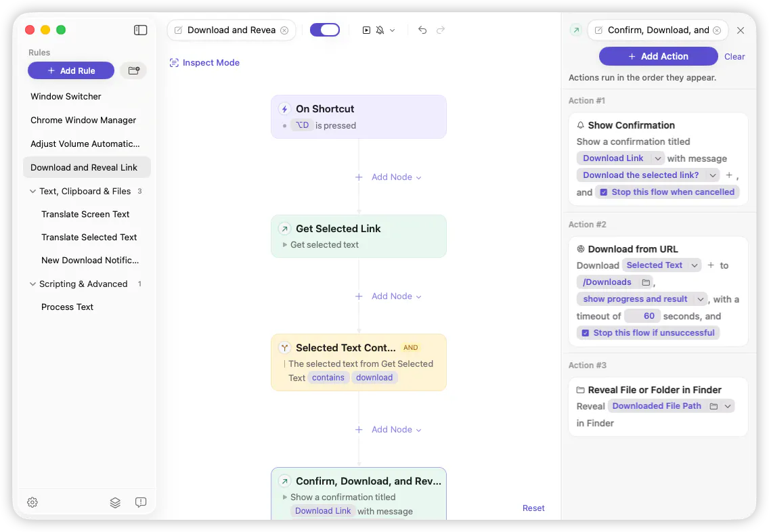Edit the timeout value 60 field
This screenshot has width=769, height=532.
click(x=642, y=316)
